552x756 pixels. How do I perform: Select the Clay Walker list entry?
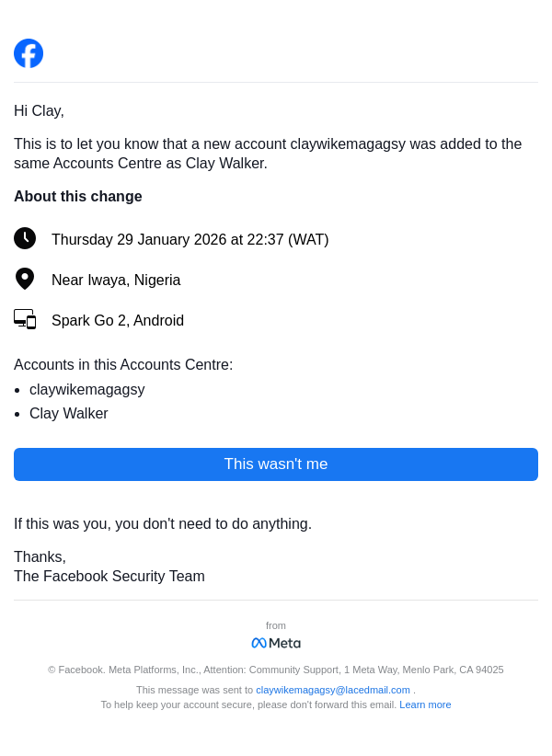69,414
